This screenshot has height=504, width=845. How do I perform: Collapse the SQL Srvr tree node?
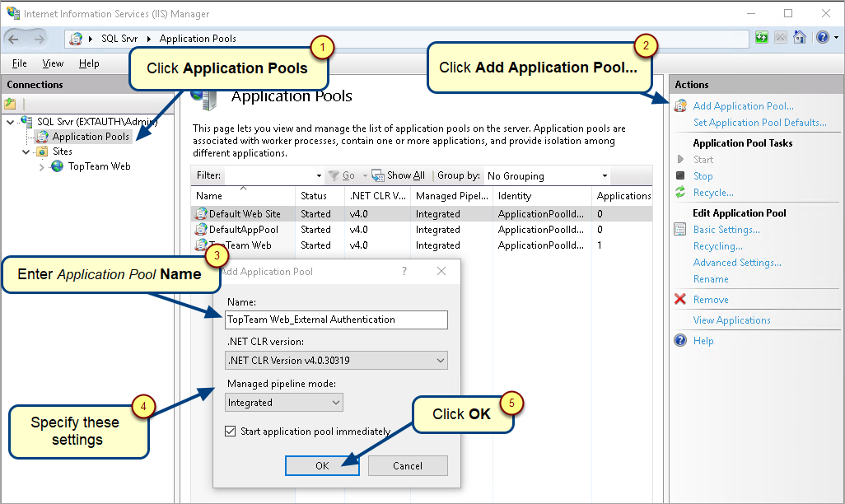pos(10,122)
